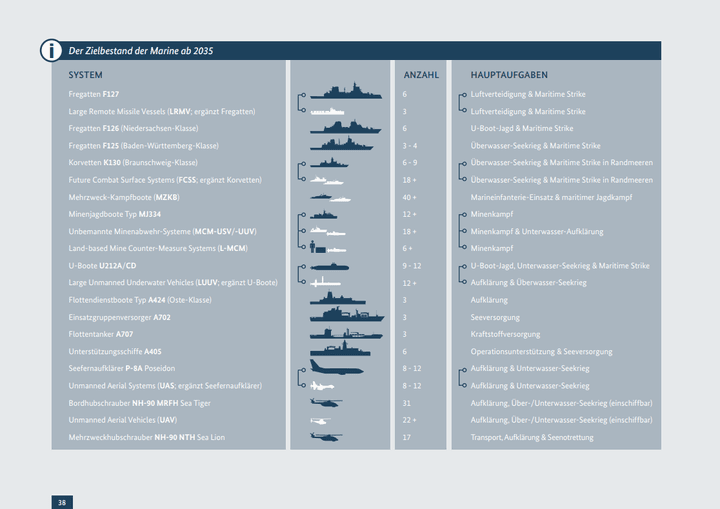This screenshot has height=509, width=720.
Task: Click 'Flottentanker A707' label
Action: pyautogui.click(x=101, y=334)
